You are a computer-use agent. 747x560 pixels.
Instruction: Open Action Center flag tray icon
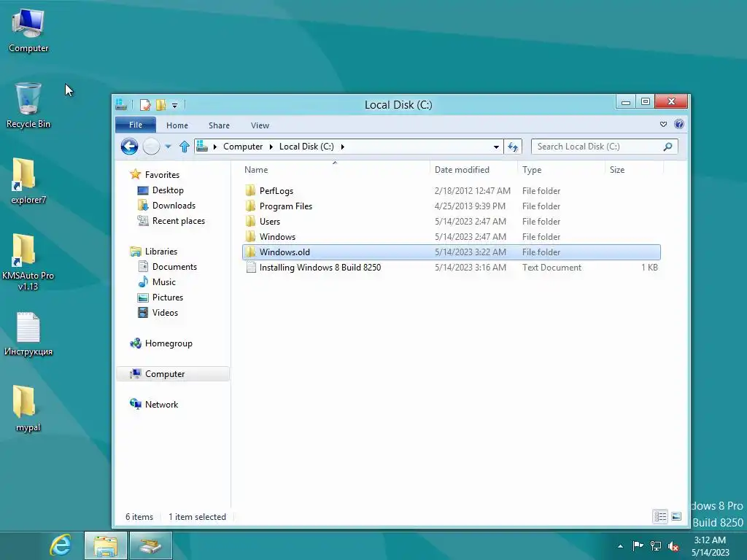(x=638, y=545)
